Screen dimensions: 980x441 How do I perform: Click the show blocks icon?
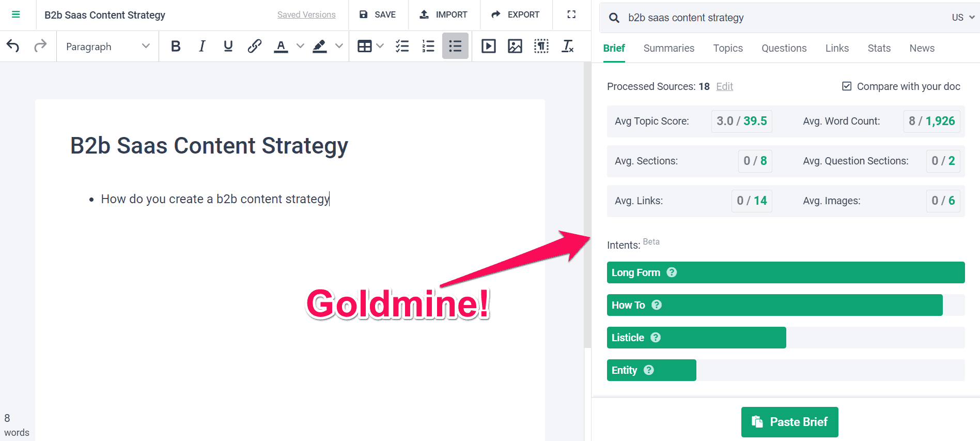541,47
